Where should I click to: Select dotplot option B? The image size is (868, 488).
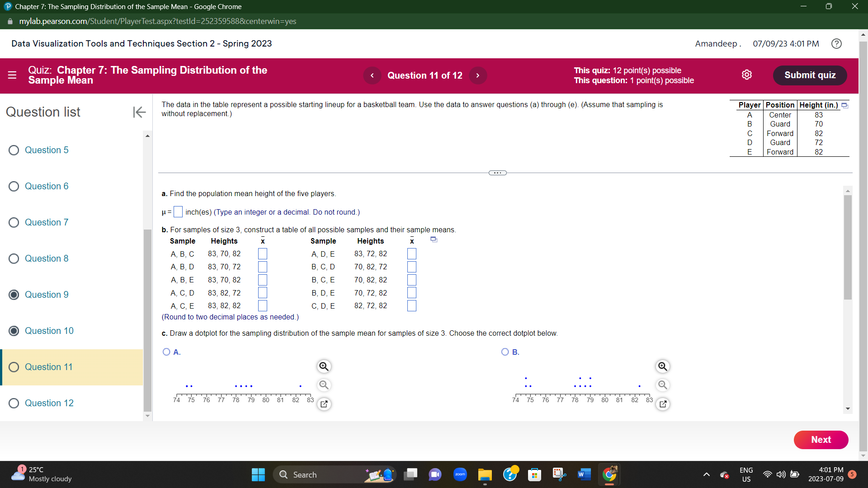(x=505, y=352)
